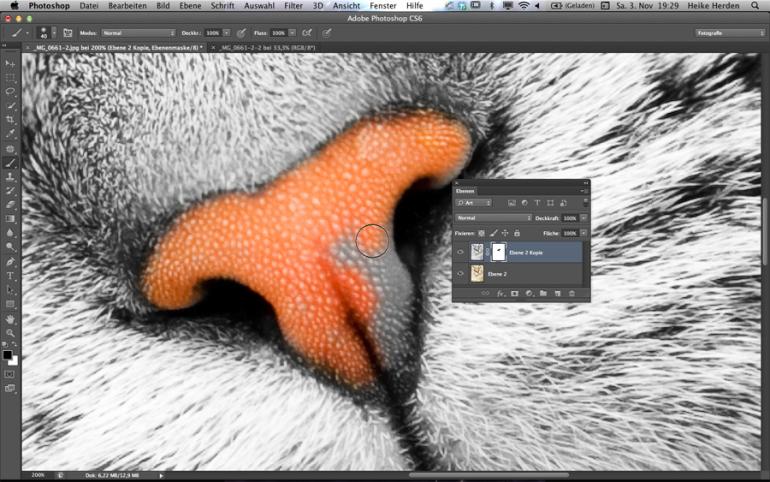Open the Modus blend mode dropdown

click(x=138, y=33)
